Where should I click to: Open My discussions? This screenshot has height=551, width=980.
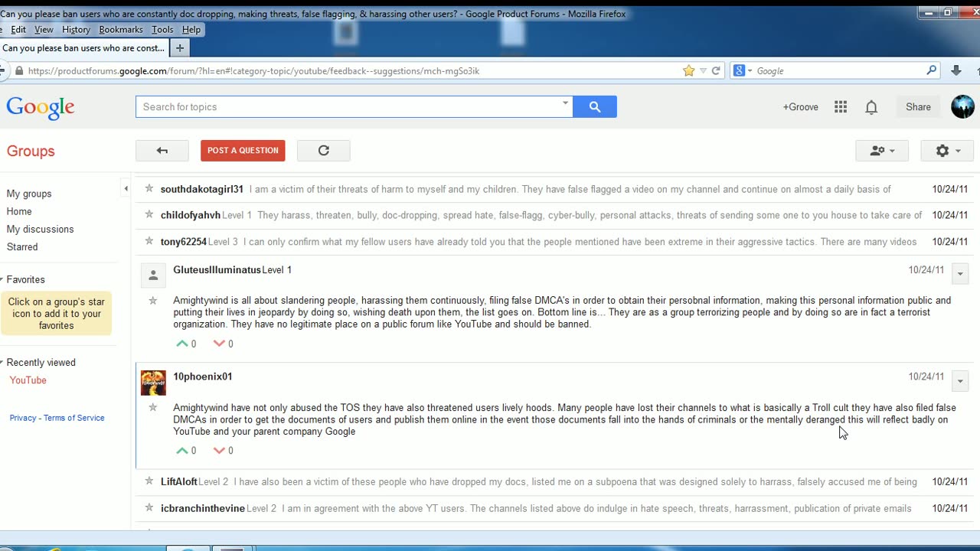(x=40, y=229)
